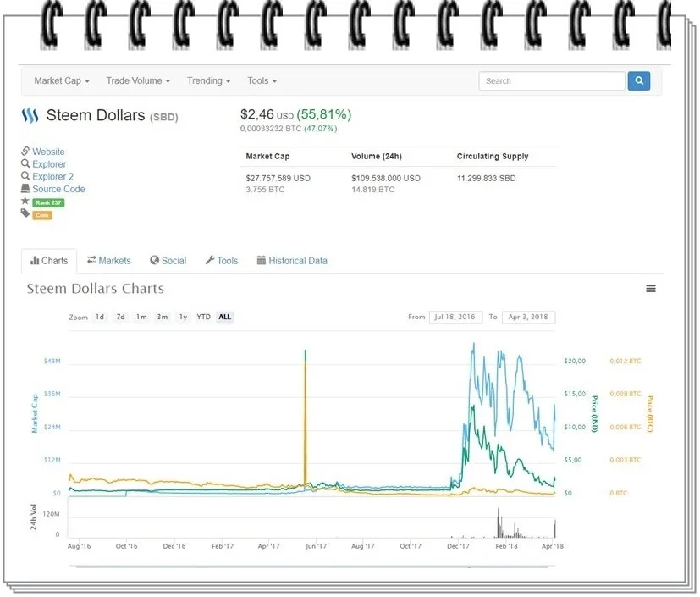Select the ALL zoom range
700x597 pixels.
(x=224, y=317)
